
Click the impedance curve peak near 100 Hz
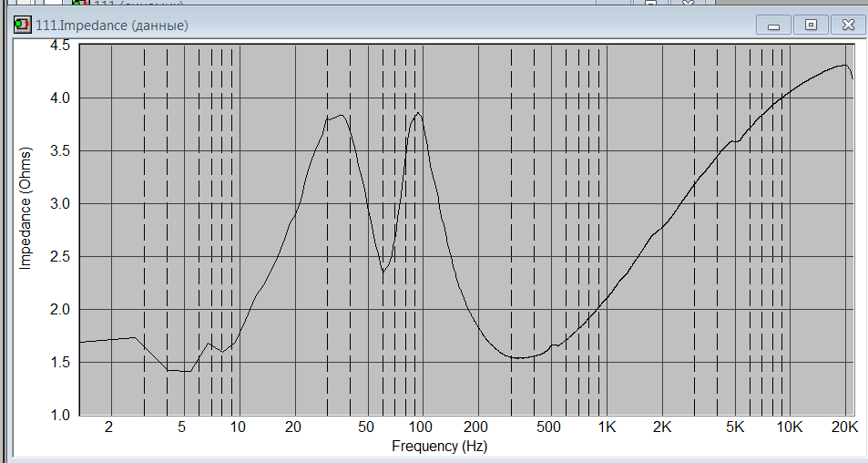pos(418,114)
